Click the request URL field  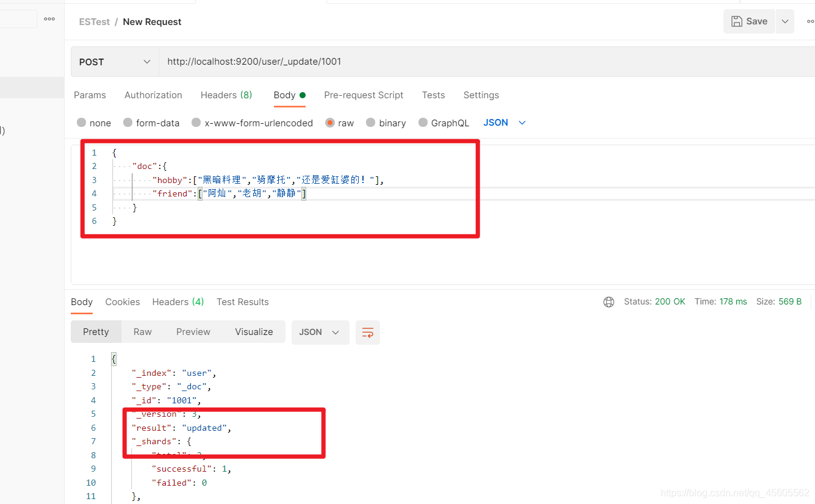coord(487,62)
